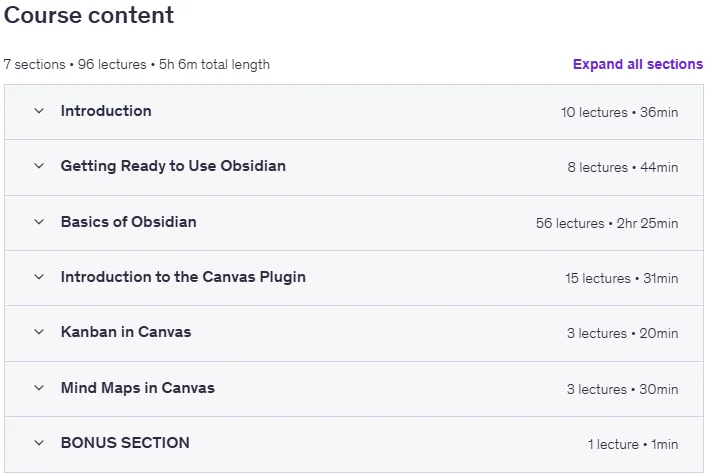
Task: Open the Kanban in Canvas title
Action: [x=126, y=332]
